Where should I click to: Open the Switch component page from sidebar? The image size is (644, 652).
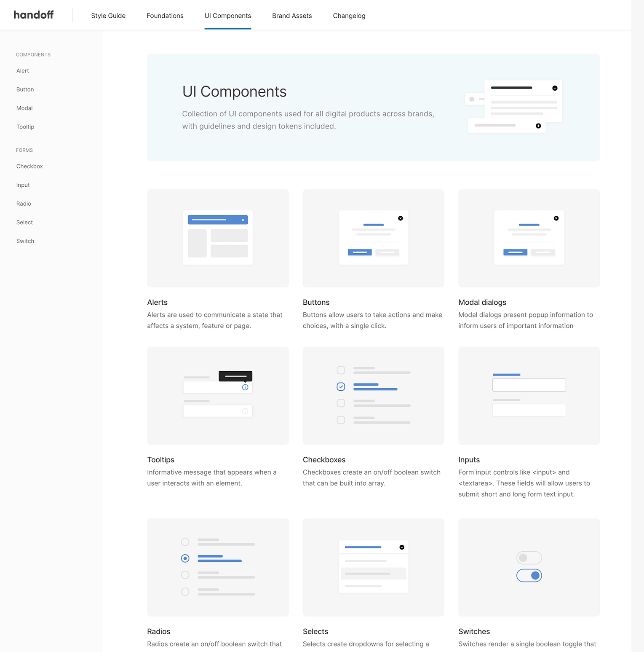click(x=25, y=241)
